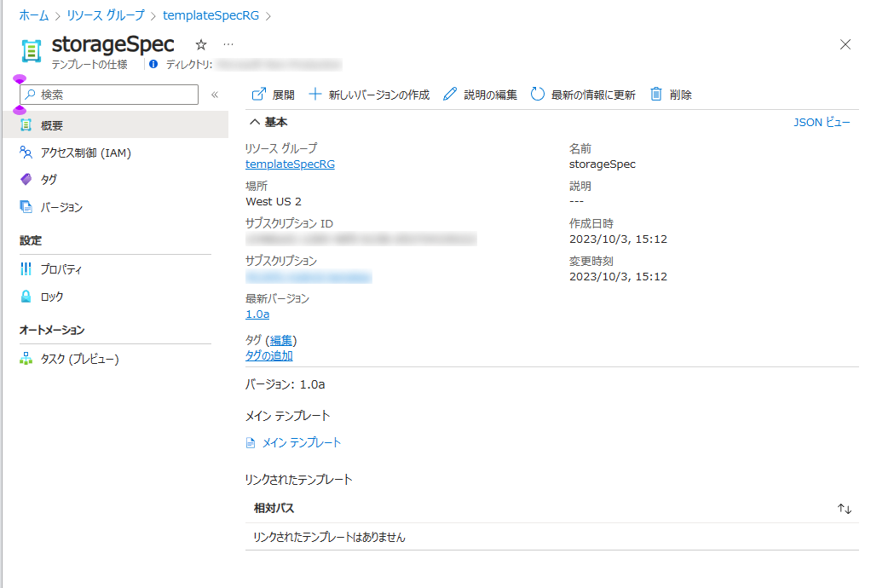Select バージョン in the sidebar menu
The width and height of the screenshot is (871, 588).
coord(61,207)
